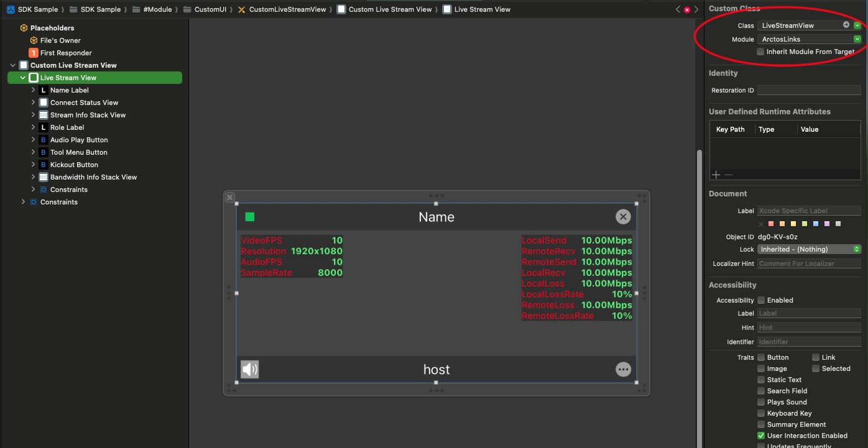Click the plus icon under runtime attributes
The image size is (868, 448).
point(716,175)
